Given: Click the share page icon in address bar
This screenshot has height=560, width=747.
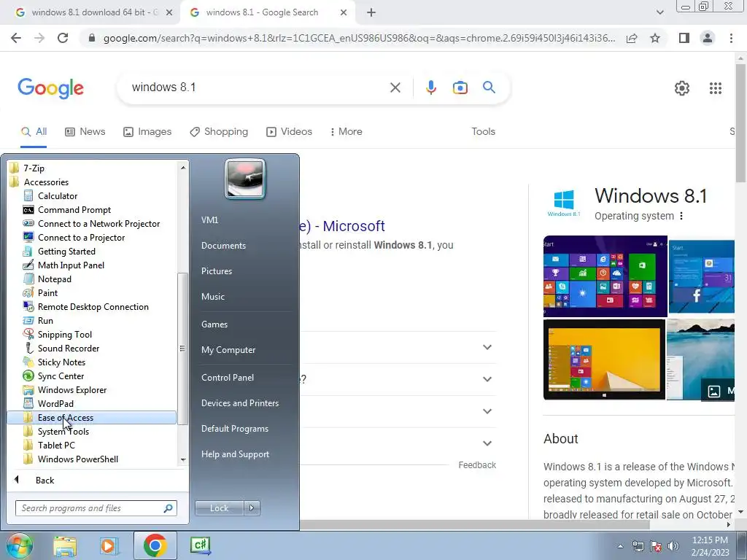Looking at the screenshot, I should pyautogui.click(x=632, y=38).
